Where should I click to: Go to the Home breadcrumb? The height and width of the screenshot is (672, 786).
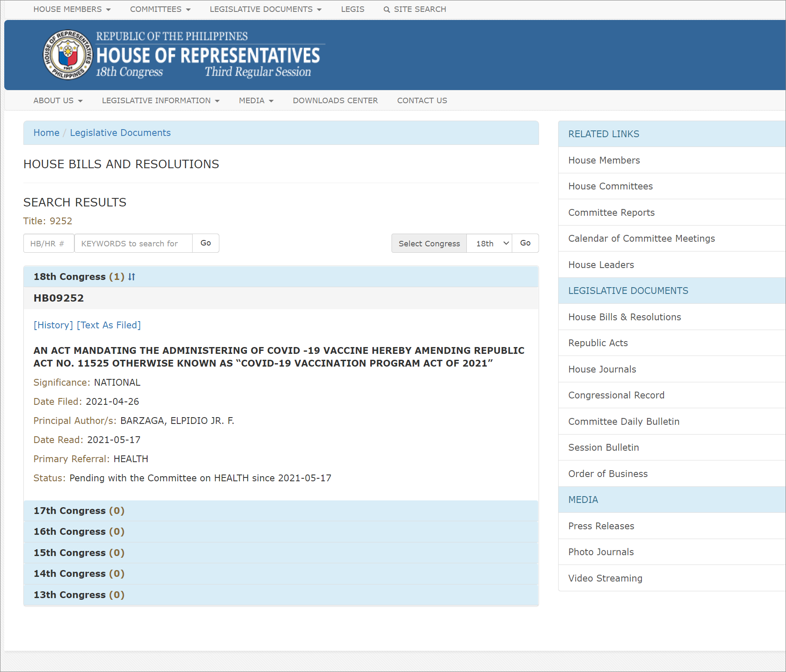point(46,133)
